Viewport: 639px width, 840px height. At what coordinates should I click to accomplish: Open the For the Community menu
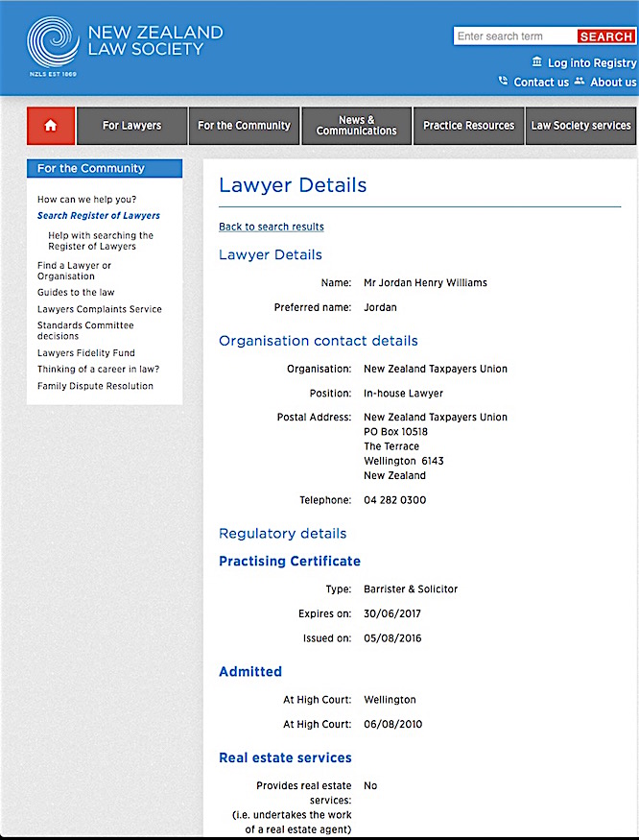tap(244, 126)
